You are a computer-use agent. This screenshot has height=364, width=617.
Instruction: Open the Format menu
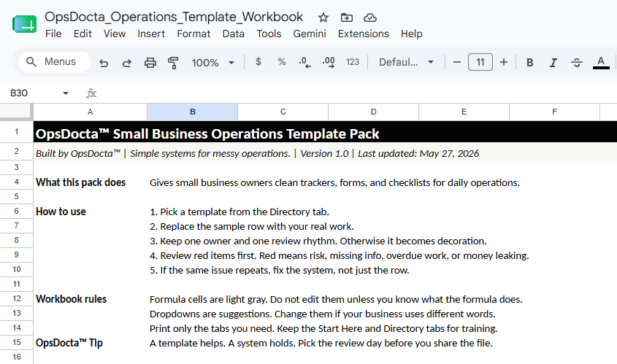[x=193, y=34]
